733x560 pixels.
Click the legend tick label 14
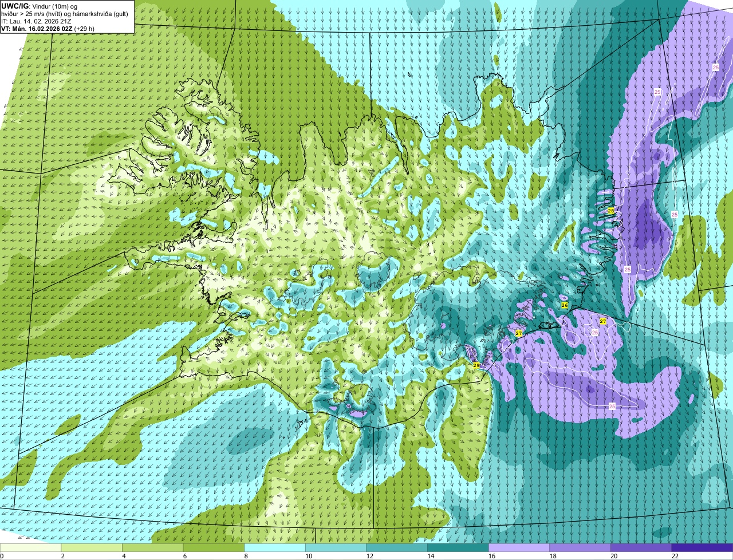pos(430,556)
